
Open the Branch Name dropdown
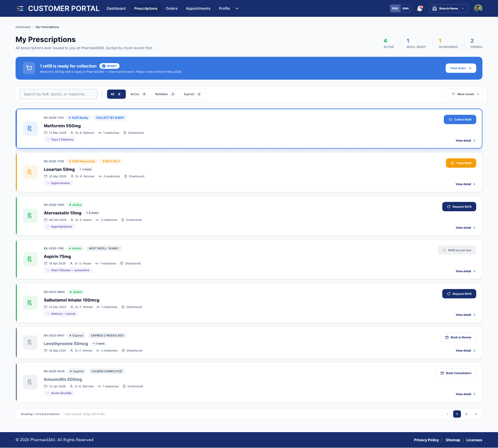(x=449, y=8)
